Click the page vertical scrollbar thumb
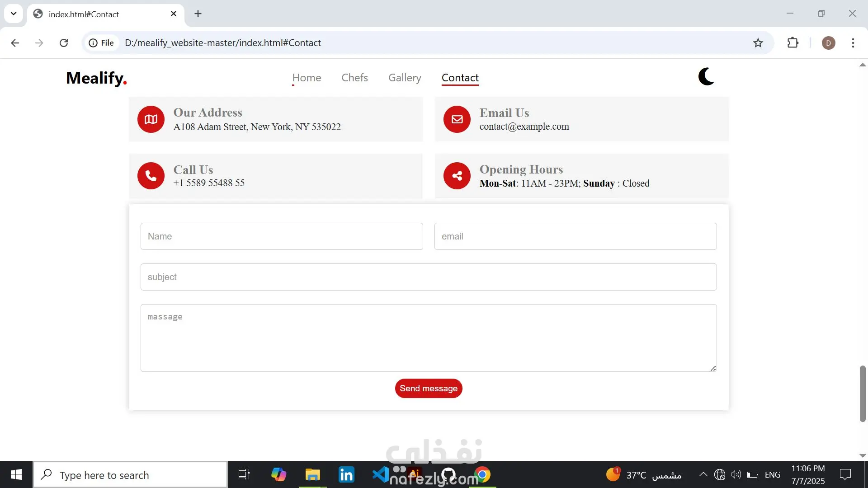Screen dimensions: 868x488 [x=863, y=393]
